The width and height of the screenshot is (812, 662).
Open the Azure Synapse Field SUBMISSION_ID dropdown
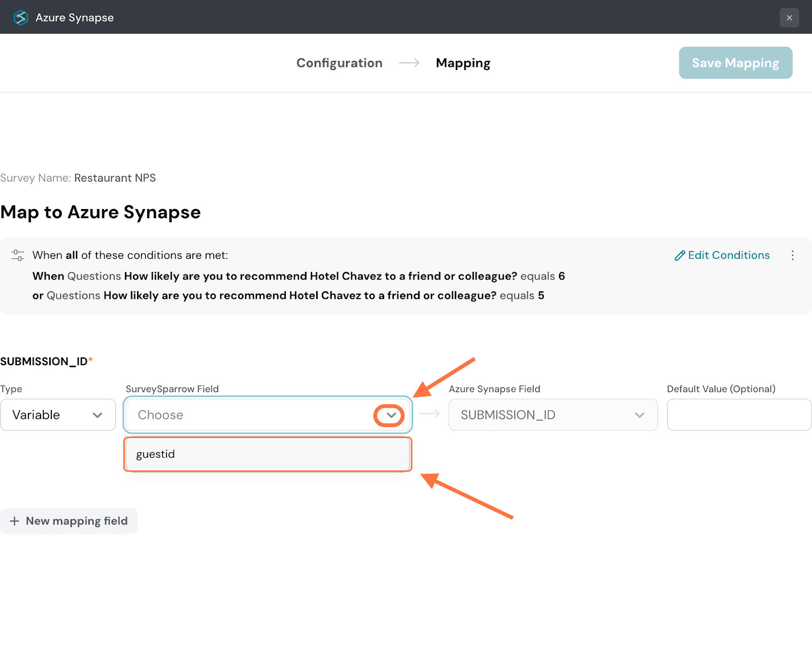pos(553,415)
